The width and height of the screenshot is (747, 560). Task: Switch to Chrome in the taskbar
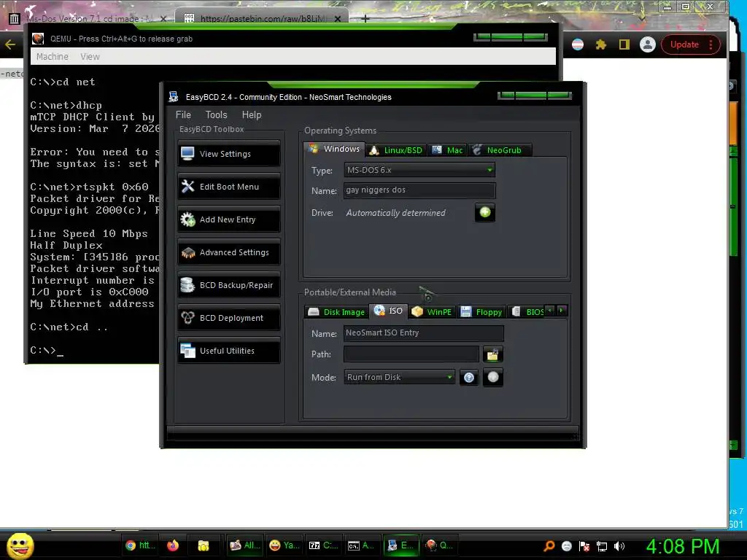click(x=140, y=545)
